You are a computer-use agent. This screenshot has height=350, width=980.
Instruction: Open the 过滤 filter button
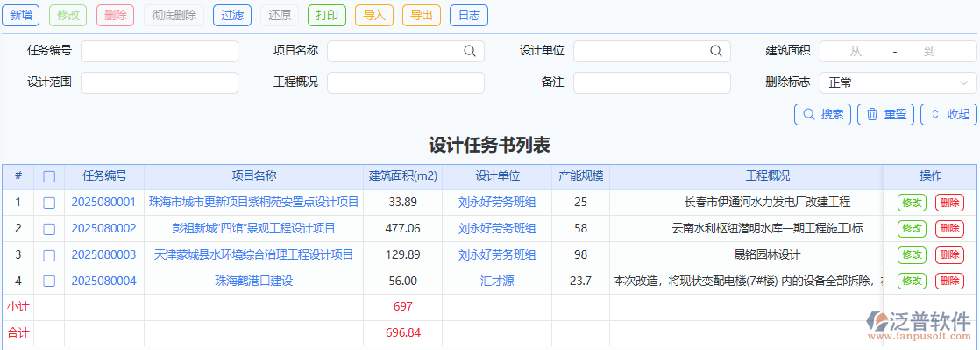tap(232, 16)
